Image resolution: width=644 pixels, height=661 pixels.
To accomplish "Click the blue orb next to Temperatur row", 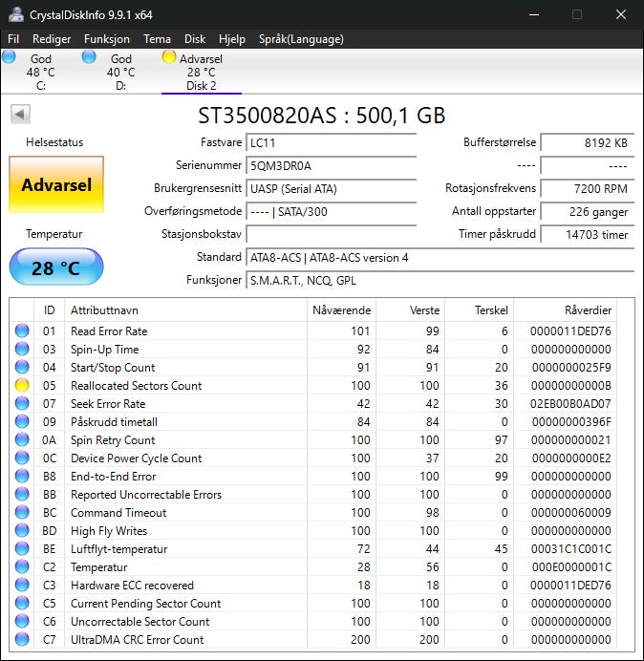I will 22,567.
